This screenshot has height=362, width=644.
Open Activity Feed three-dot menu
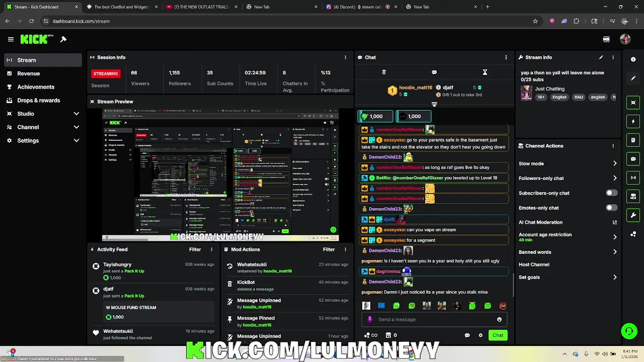tap(211, 249)
